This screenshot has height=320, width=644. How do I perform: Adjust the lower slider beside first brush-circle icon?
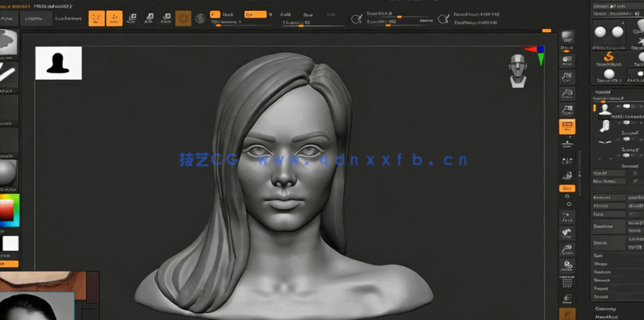399,23
